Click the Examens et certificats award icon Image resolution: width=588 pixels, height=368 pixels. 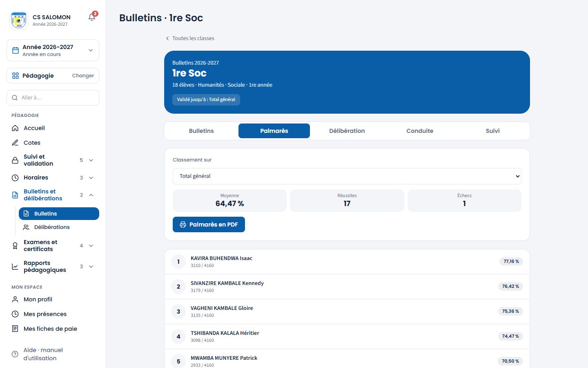15,246
